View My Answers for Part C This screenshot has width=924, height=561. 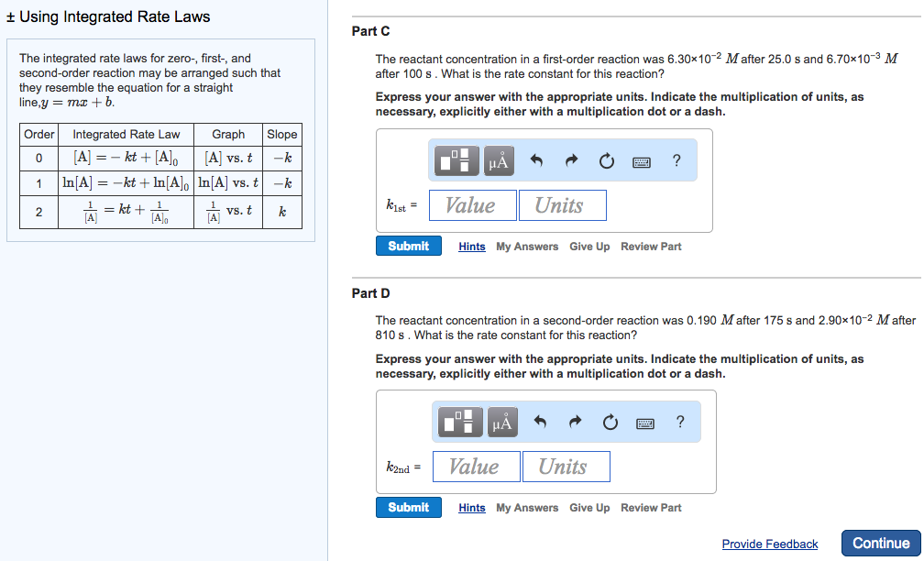point(526,246)
